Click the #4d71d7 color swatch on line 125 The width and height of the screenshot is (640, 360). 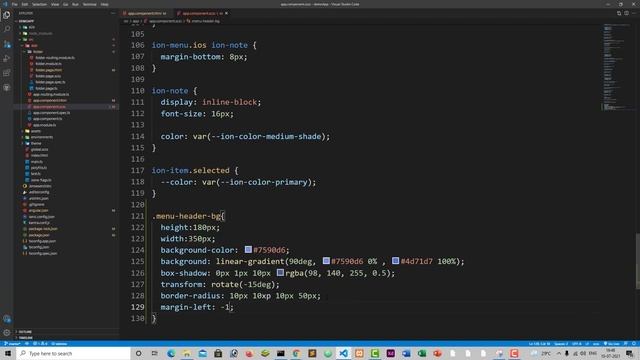[x=396, y=260]
